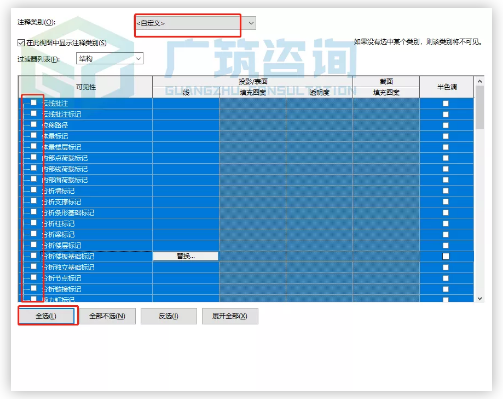Viewport: 503px width, 399px height.
Task: Click the 投影/表面 column group header
Action: (x=253, y=81)
